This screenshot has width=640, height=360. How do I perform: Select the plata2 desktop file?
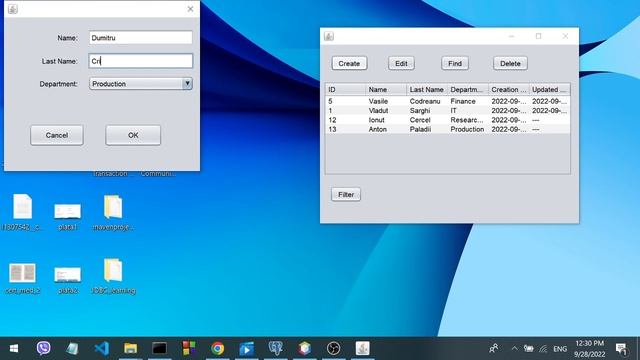pyautogui.click(x=68, y=280)
